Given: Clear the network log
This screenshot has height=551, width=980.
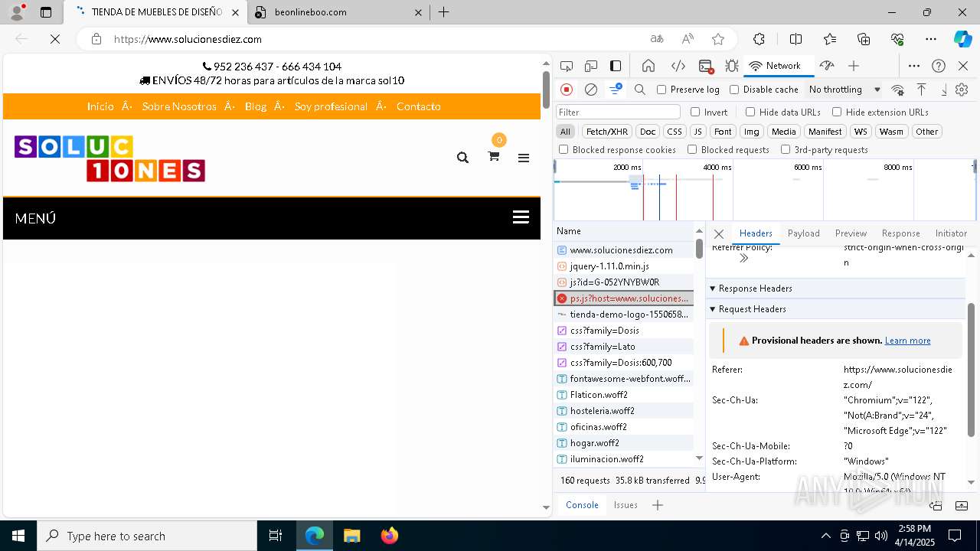Looking at the screenshot, I should pos(591,90).
